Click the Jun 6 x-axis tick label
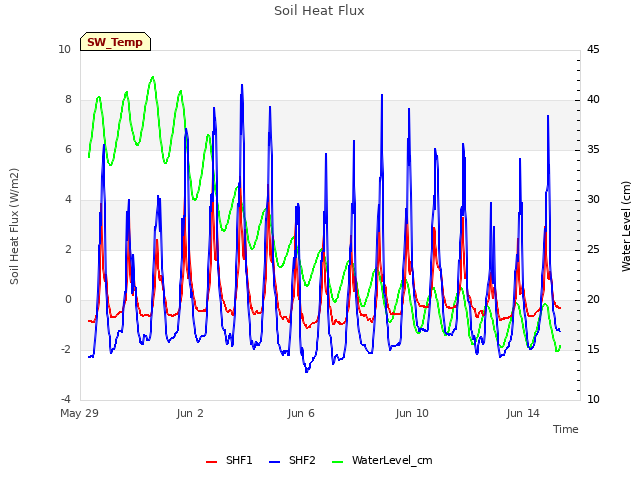Screen dimensions: 640x480 point(301,413)
